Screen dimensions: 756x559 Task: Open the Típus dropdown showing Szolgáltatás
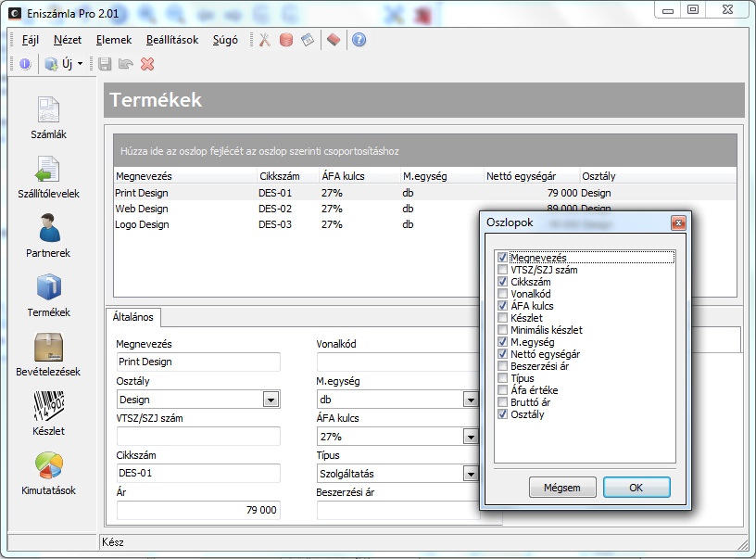(x=472, y=474)
